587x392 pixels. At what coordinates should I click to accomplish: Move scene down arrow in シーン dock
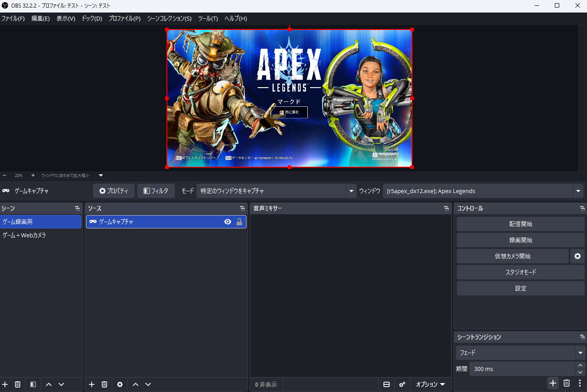[x=61, y=384]
